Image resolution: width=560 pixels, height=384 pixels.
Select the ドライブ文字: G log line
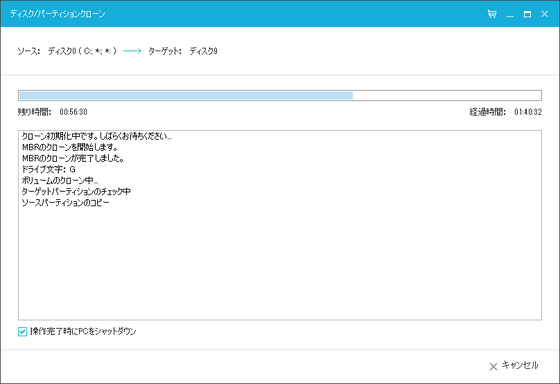pyautogui.click(x=49, y=169)
